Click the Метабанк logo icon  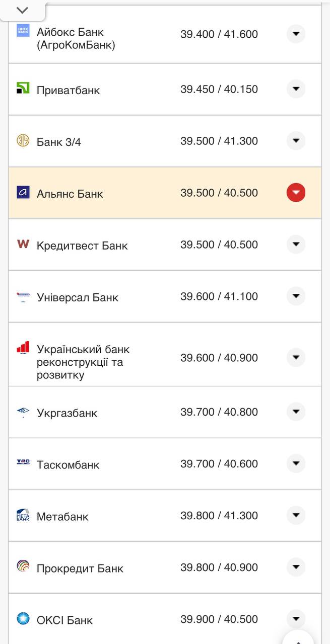23,515
